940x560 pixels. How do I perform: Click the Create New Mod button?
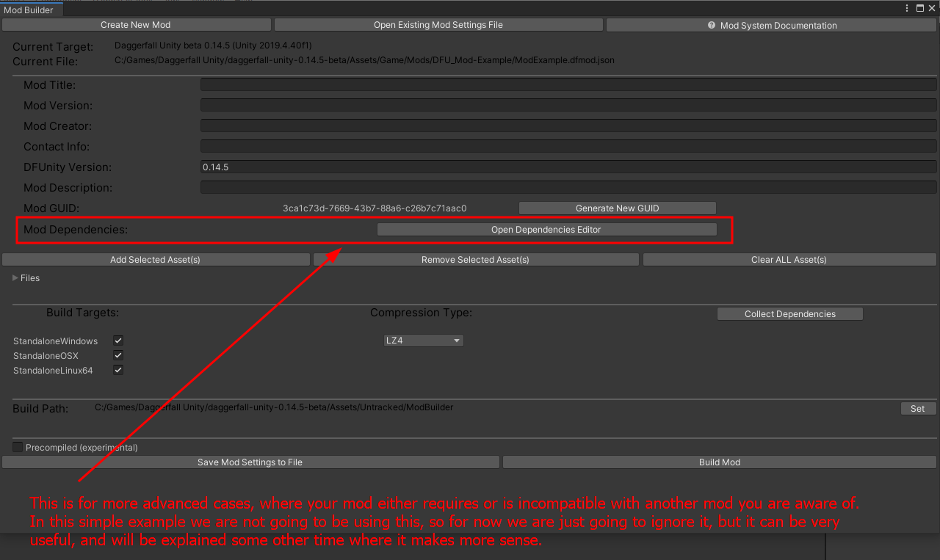pyautogui.click(x=136, y=25)
